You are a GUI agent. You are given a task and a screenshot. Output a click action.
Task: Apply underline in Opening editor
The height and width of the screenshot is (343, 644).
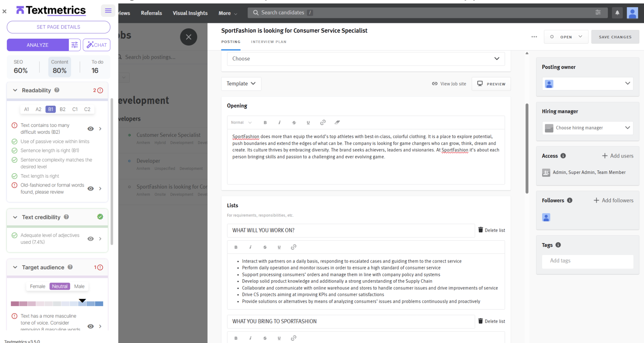click(x=308, y=122)
